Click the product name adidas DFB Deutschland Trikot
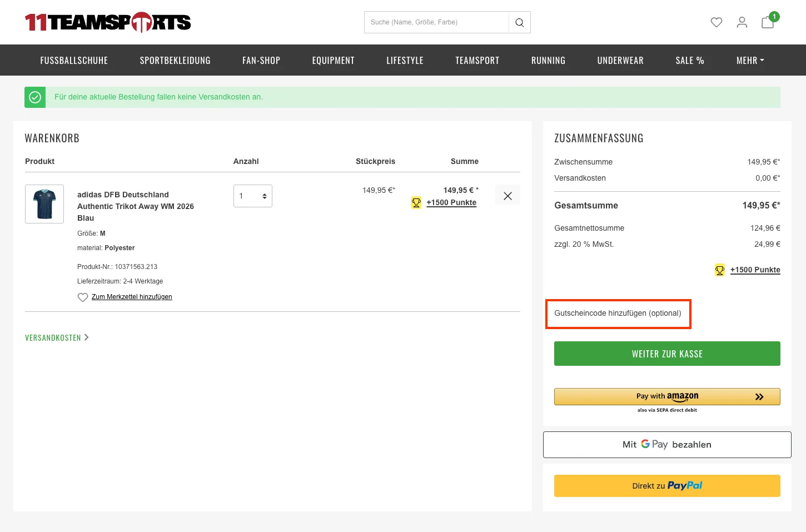The width and height of the screenshot is (806, 532). [x=136, y=206]
